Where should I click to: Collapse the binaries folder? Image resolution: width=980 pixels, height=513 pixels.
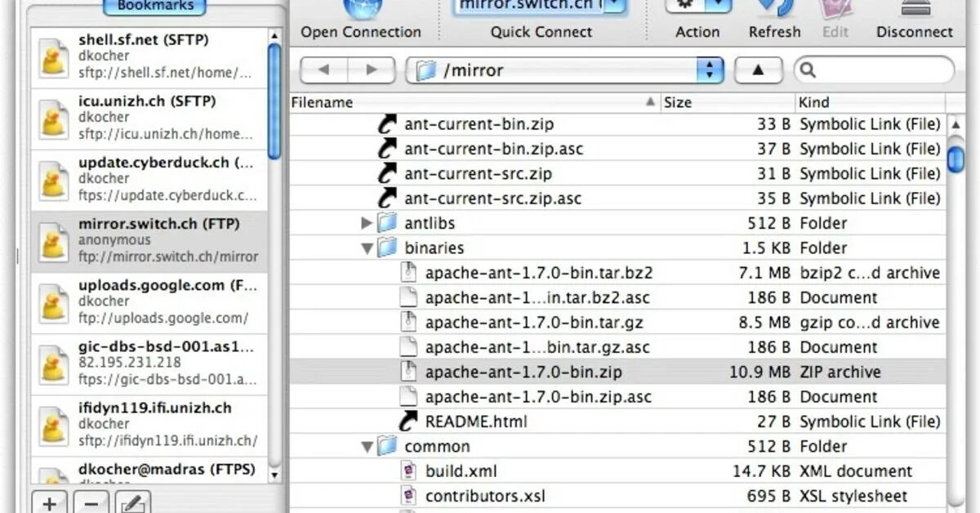(x=367, y=248)
